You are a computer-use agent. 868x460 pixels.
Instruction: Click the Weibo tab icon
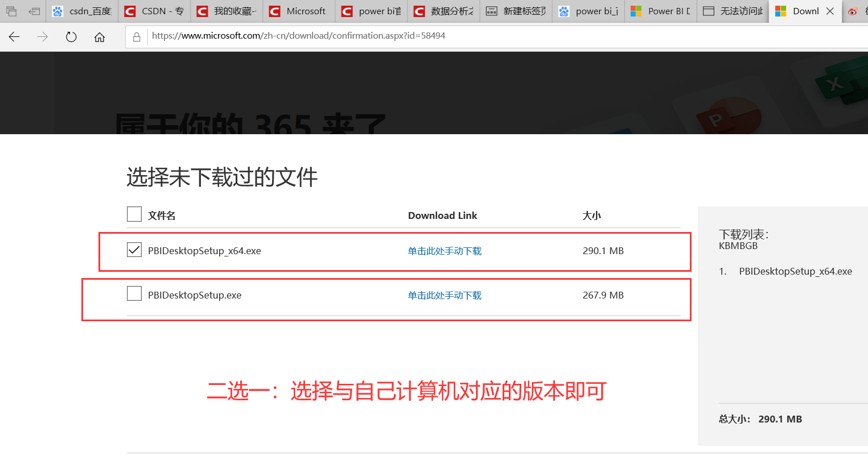click(x=853, y=11)
